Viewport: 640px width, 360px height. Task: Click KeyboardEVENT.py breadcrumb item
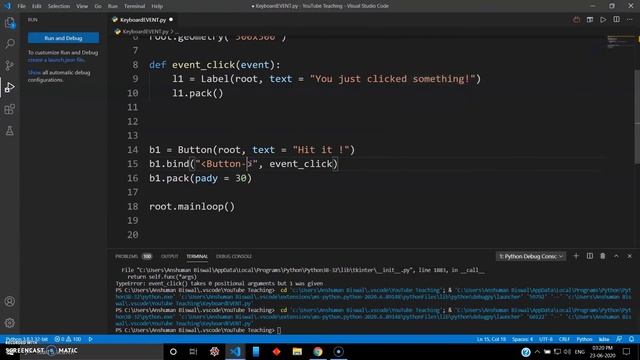click(145, 31)
